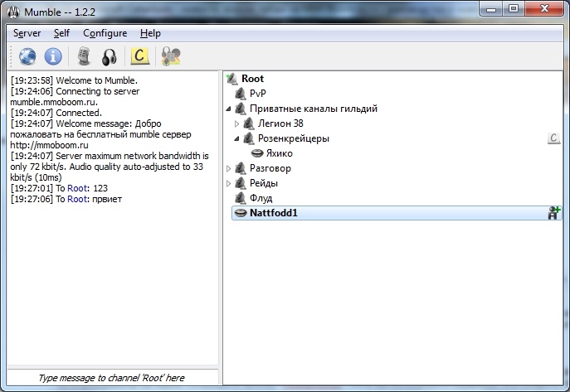The width and height of the screenshot is (570, 392).
Task: Click the Рейды channel icon
Action: point(241,183)
